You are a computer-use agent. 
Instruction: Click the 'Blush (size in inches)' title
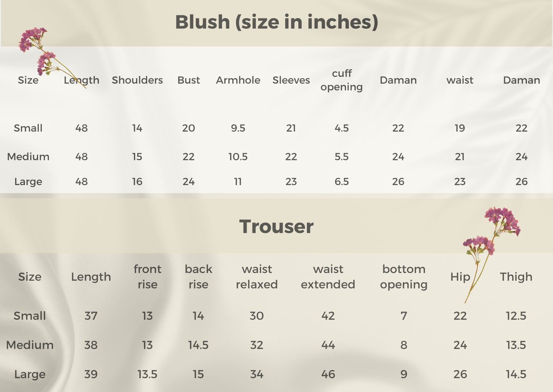276,22
